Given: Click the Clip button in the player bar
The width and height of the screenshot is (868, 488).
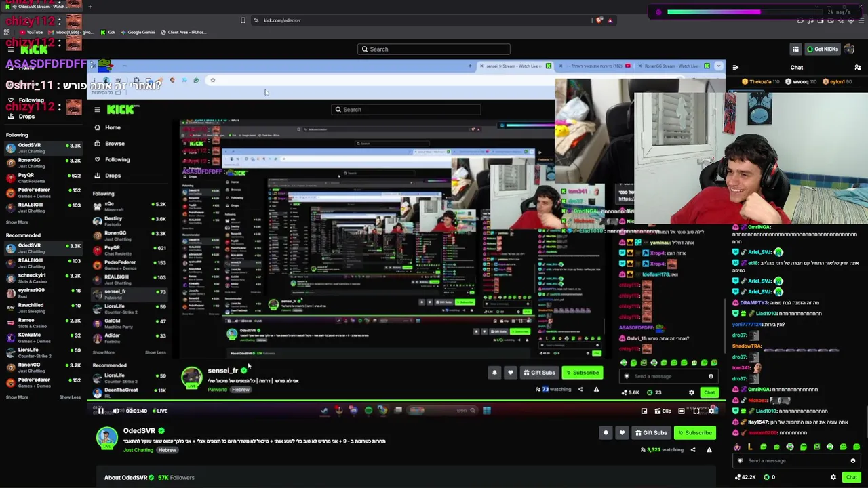Looking at the screenshot, I should [663, 411].
